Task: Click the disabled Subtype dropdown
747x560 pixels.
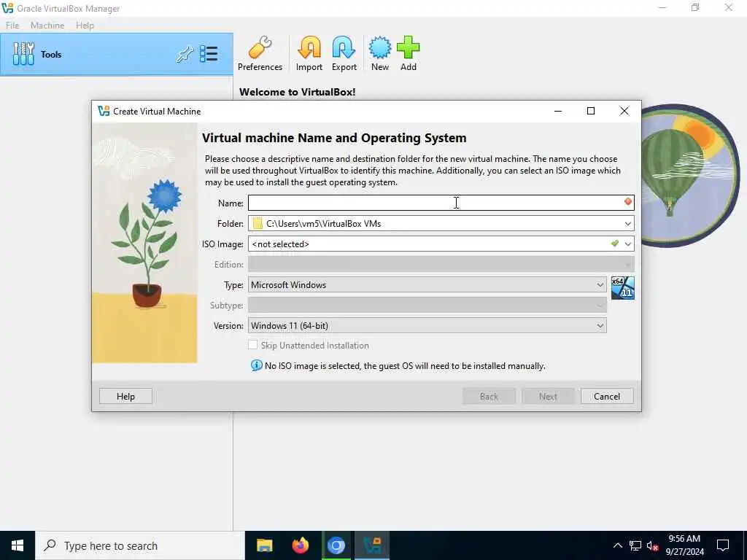Action: click(x=427, y=306)
